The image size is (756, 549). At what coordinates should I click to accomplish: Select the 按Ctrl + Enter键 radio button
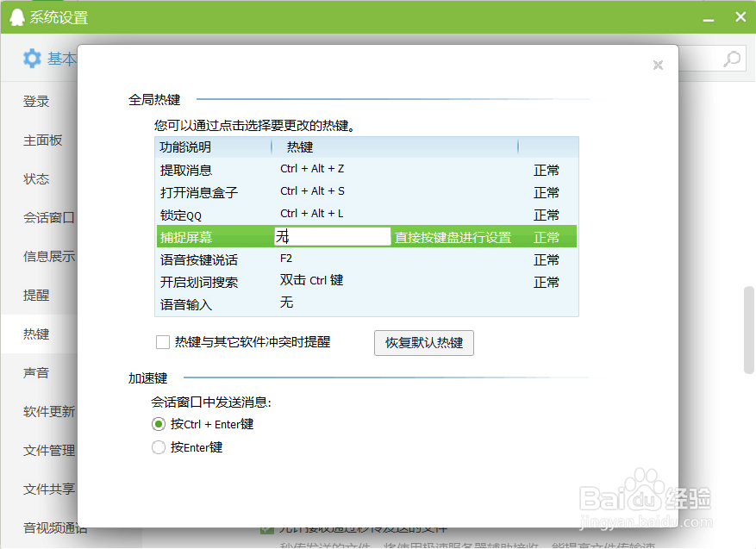pyautogui.click(x=158, y=424)
